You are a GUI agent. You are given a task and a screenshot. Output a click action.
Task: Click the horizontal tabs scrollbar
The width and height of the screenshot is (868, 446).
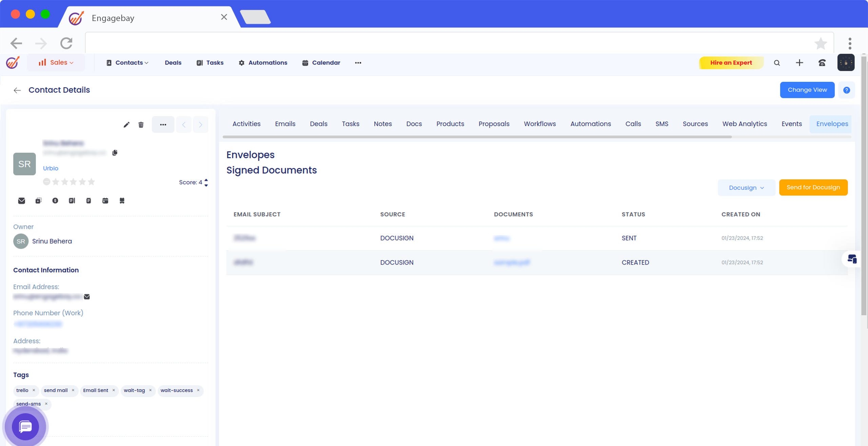(x=477, y=137)
